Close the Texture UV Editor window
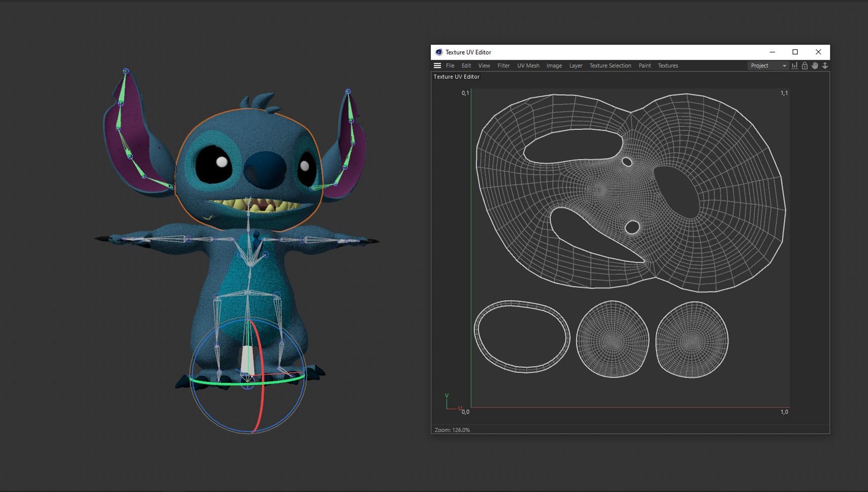Viewport: 868px width, 492px height. (x=818, y=52)
